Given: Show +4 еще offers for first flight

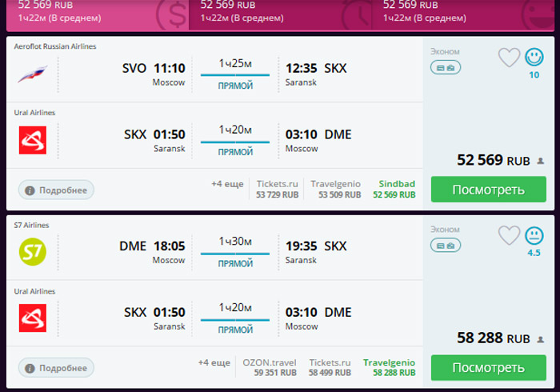Looking at the screenshot, I should [x=227, y=184].
